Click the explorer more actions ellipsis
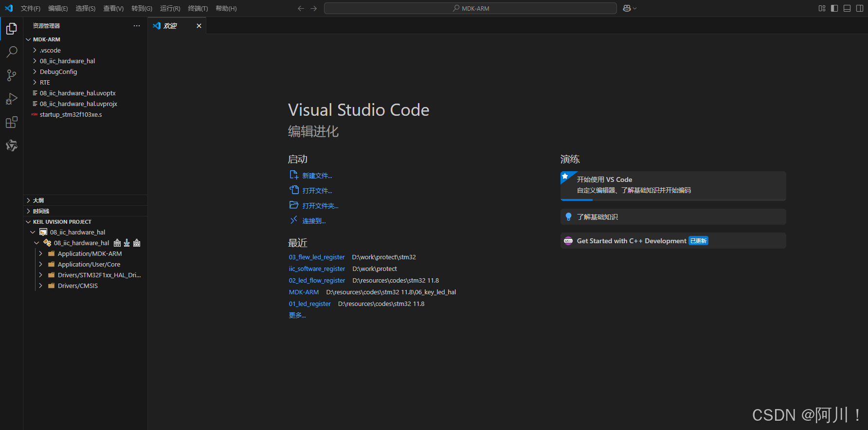Viewport: 868px width, 430px height. 137,26
